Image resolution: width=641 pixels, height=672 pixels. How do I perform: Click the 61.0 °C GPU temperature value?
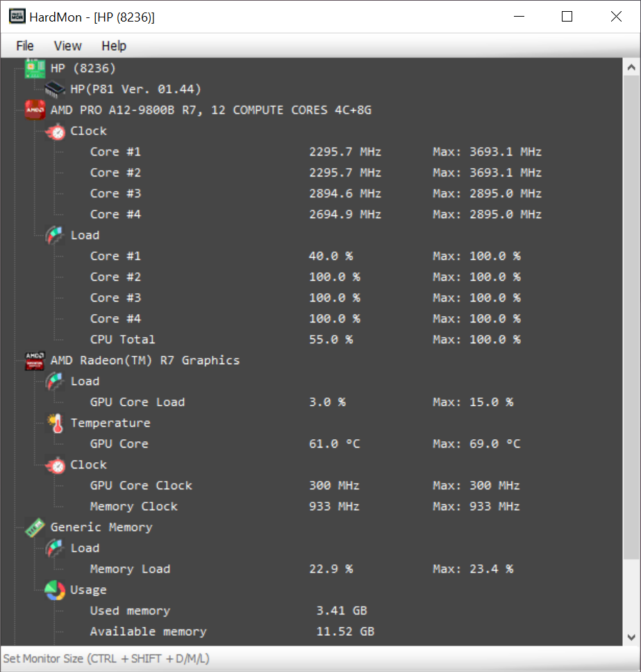pyautogui.click(x=335, y=444)
